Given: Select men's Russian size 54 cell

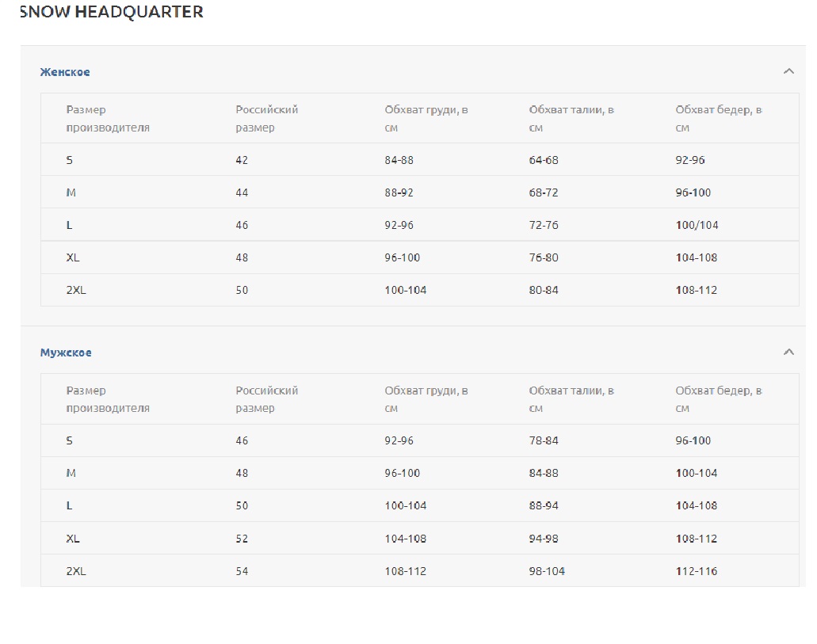Looking at the screenshot, I should click(242, 571).
